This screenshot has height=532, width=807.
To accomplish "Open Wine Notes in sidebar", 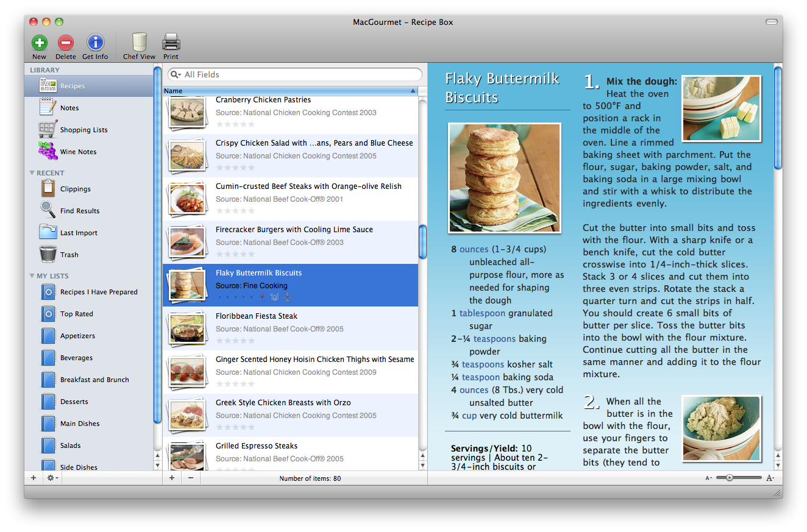I will pos(89,152).
